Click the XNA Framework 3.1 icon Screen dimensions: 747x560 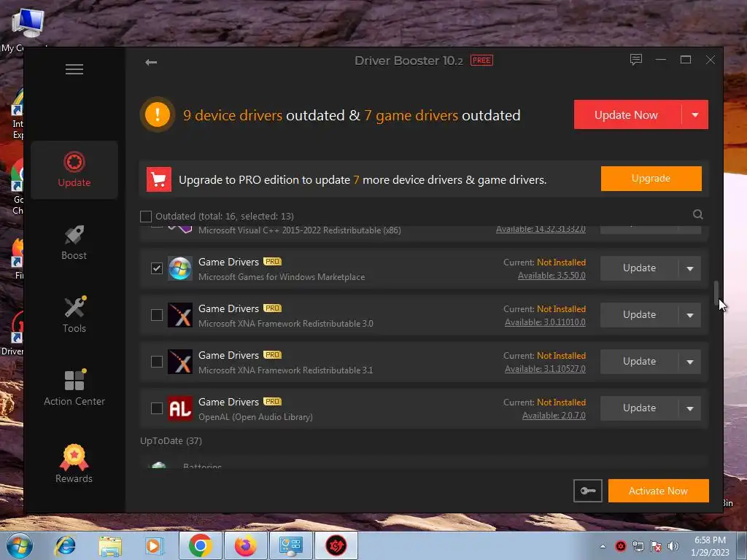[x=180, y=362]
